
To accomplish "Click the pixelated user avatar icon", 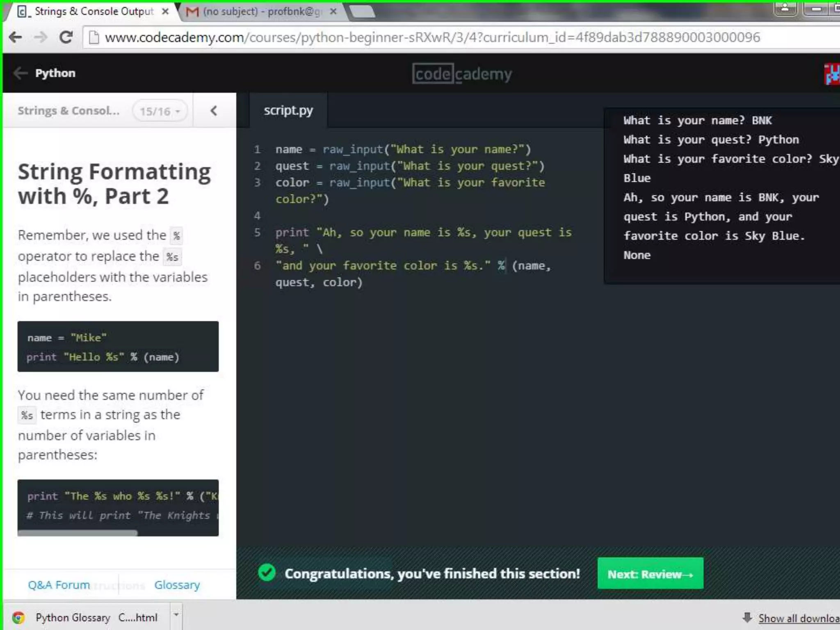I will coord(832,74).
